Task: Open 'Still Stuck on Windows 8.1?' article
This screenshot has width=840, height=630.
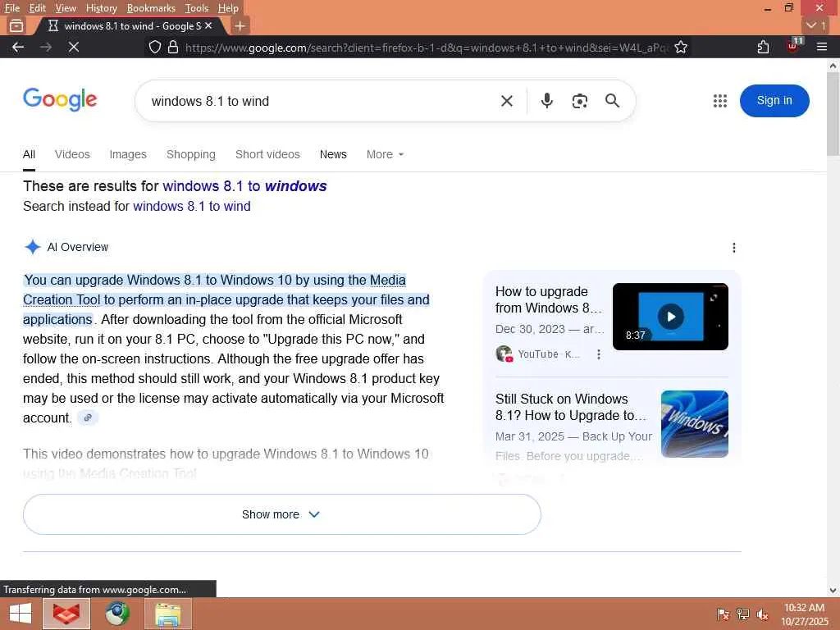Action: coord(571,407)
